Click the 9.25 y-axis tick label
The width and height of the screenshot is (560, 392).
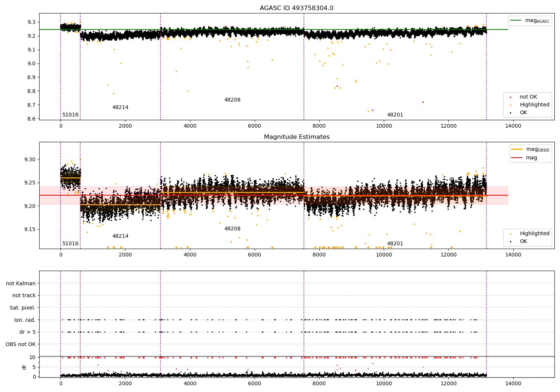tap(30, 183)
